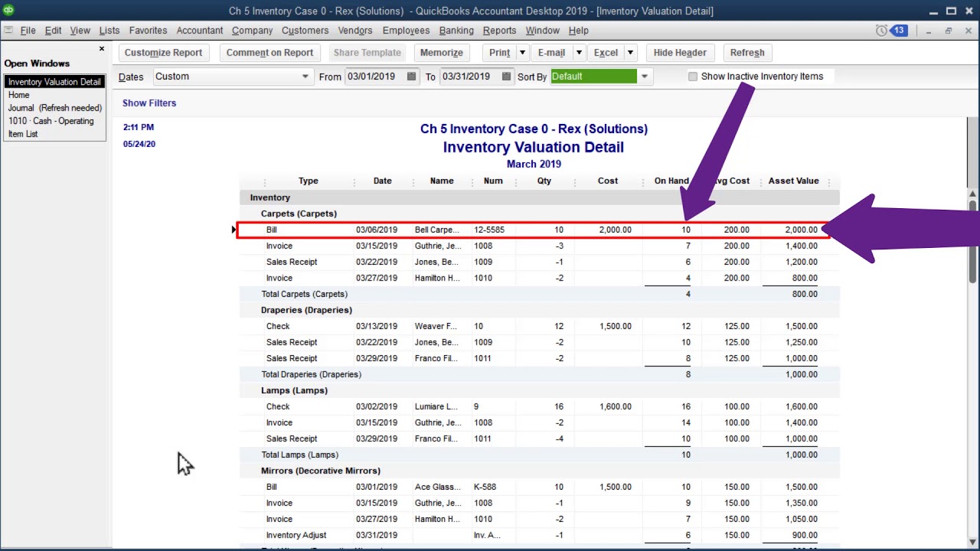Click the Customize Report button
Viewport: 980px width, 551px height.
(x=164, y=53)
